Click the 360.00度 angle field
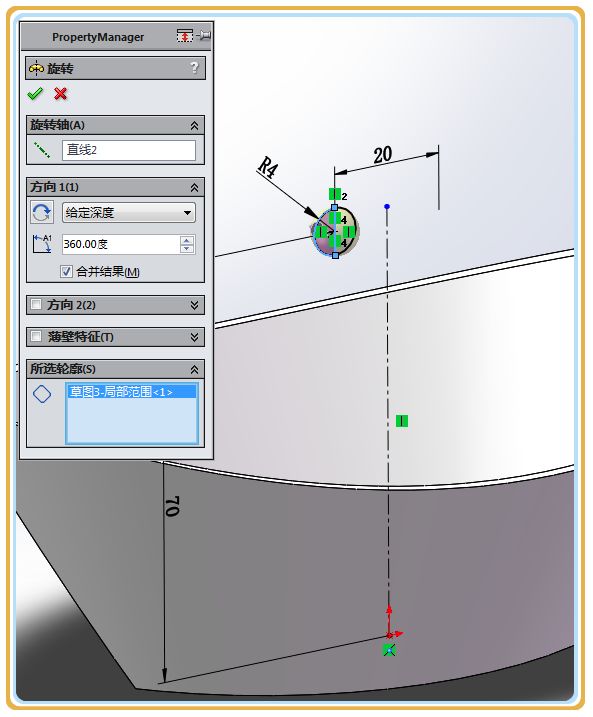593x717 pixels. click(x=121, y=244)
